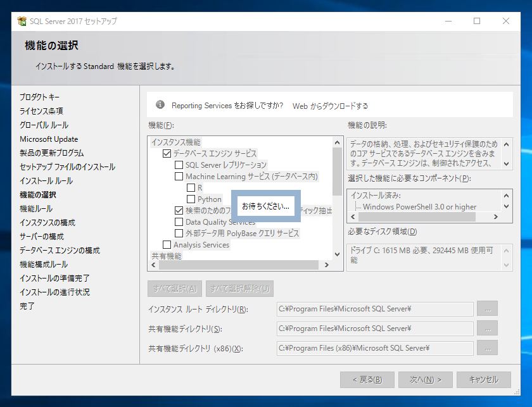
Task: Click ドライブ C: disk space text
Action: [x=421, y=255]
